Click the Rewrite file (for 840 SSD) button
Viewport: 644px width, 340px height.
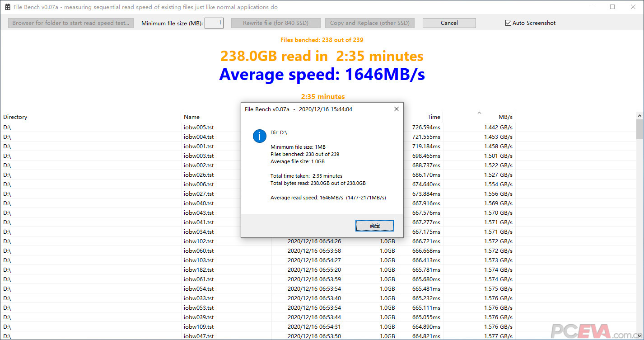(x=276, y=23)
